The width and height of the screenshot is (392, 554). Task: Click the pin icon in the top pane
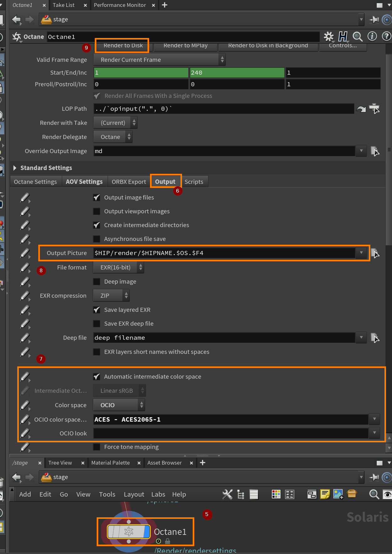click(x=374, y=20)
